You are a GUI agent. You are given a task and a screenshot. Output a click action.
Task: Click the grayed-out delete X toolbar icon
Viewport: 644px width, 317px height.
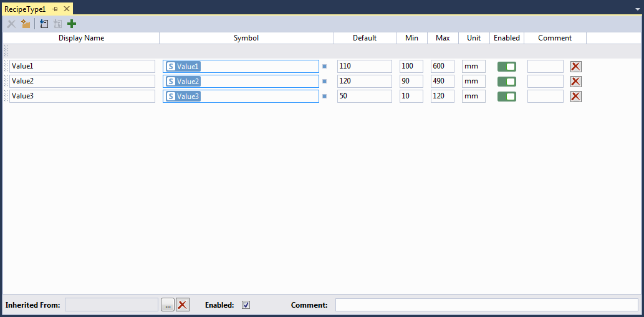(11, 24)
